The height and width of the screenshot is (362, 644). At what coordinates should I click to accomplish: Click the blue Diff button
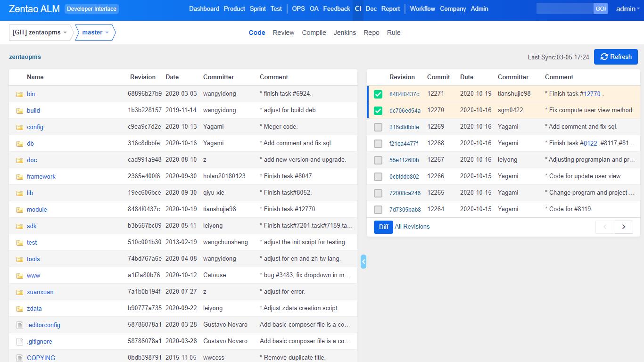pos(383,227)
